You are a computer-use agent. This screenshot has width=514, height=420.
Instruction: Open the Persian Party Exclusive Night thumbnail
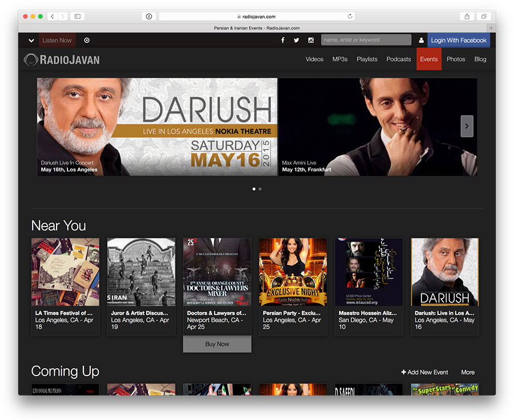tap(293, 272)
